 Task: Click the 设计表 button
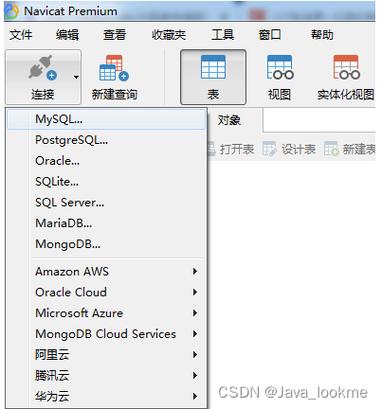[289, 149]
